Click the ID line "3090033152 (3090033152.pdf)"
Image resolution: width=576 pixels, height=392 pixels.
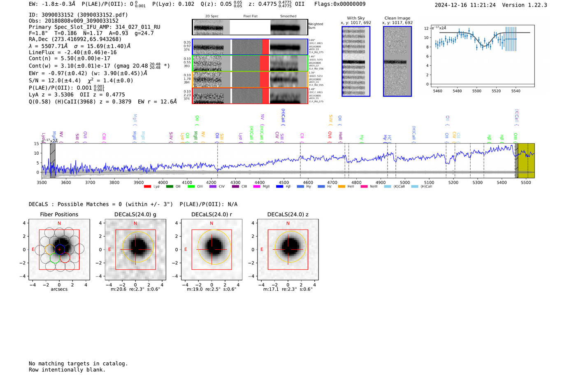[78, 15]
